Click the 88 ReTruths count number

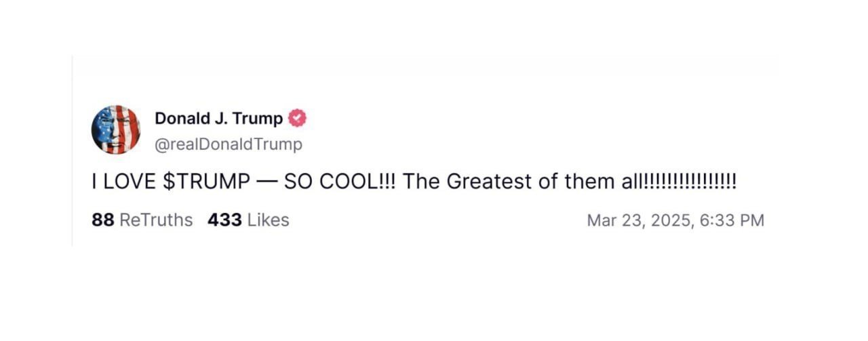point(102,220)
